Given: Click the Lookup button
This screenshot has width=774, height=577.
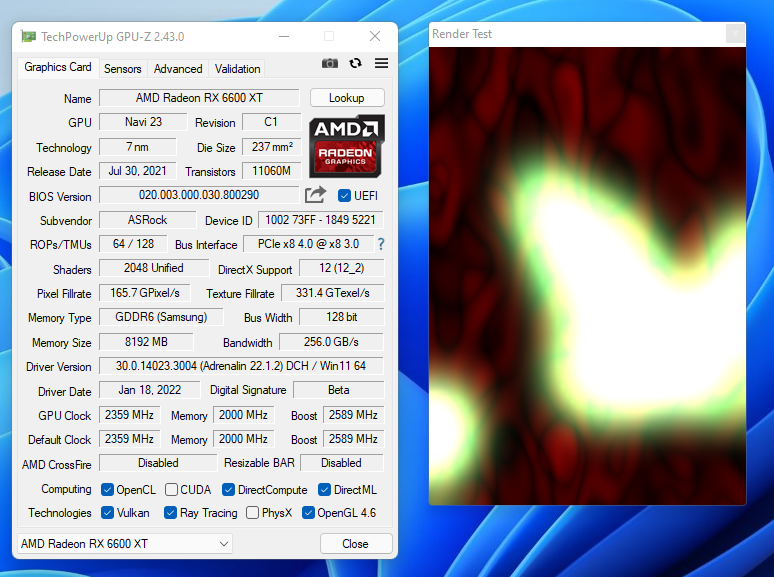Looking at the screenshot, I should (x=347, y=98).
